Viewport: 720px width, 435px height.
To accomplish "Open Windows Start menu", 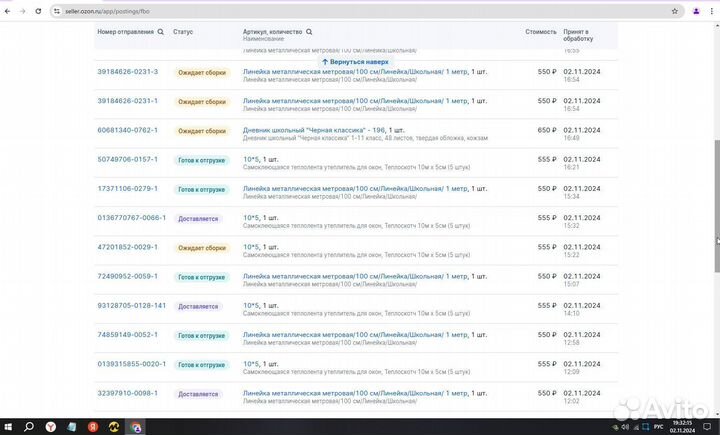I will [9, 427].
